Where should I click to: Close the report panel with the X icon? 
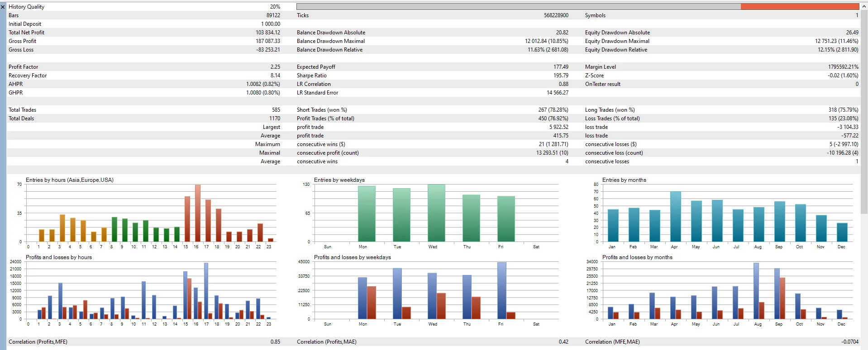point(3,7)
